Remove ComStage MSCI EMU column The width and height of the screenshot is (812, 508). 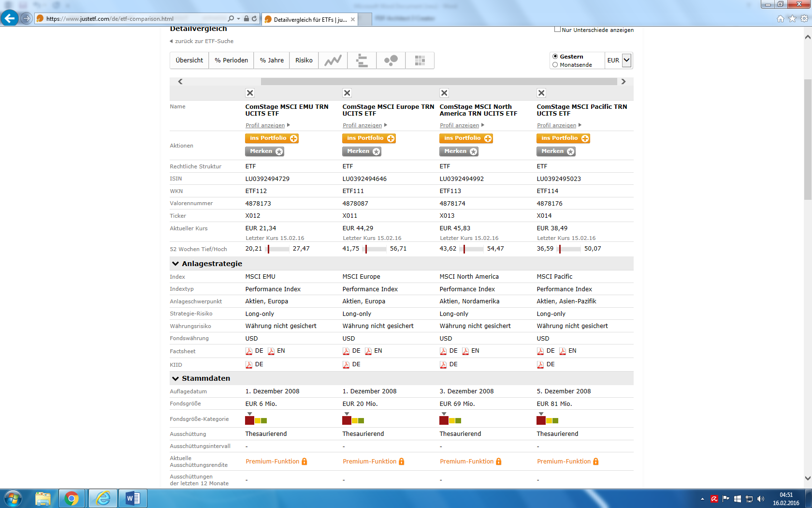pyautogui.click(x=250, y=93)
